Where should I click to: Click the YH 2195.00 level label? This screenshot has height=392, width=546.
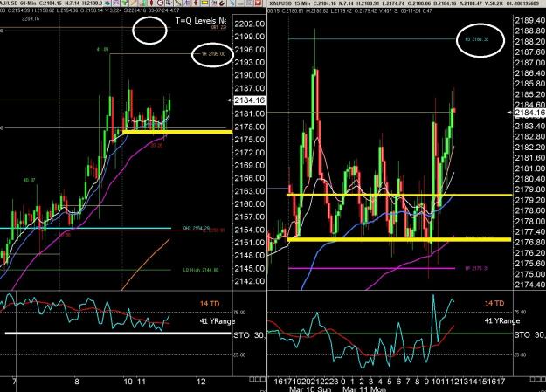pyautogui.click(x=213, y=54)
